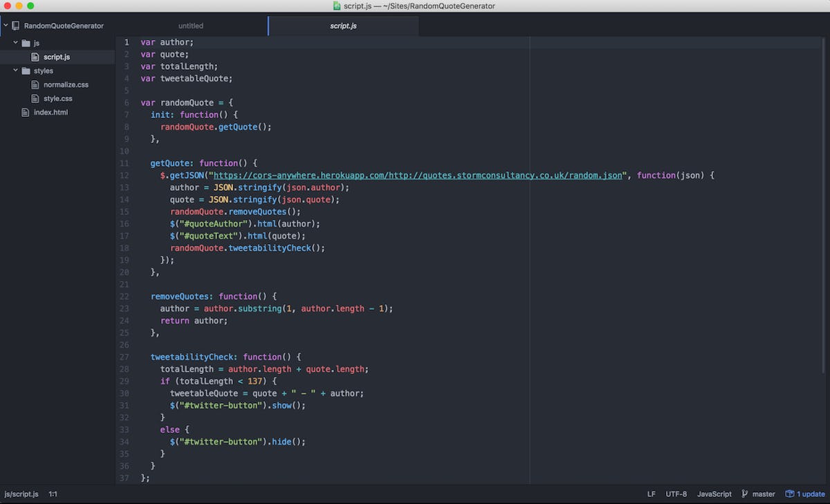Click the normalize.css file icon
The width and height of the screenshot is (830, 504).
[35, 84]
